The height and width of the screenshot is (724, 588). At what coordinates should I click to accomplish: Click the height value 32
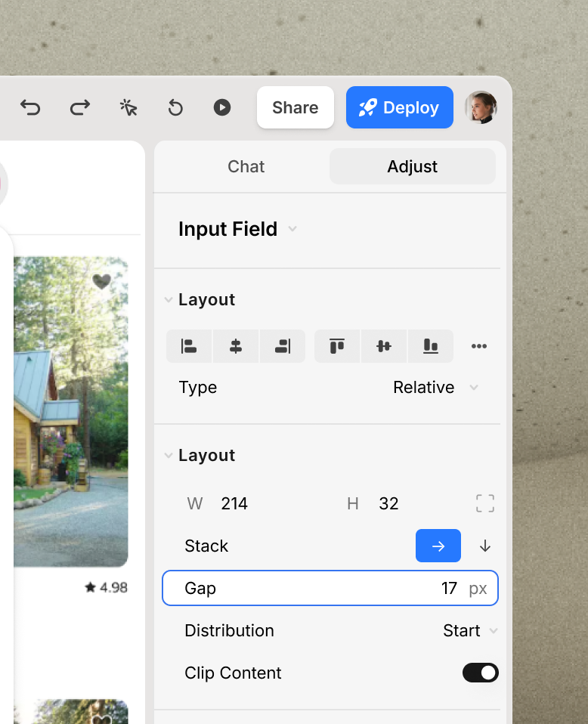click(388, 504)
